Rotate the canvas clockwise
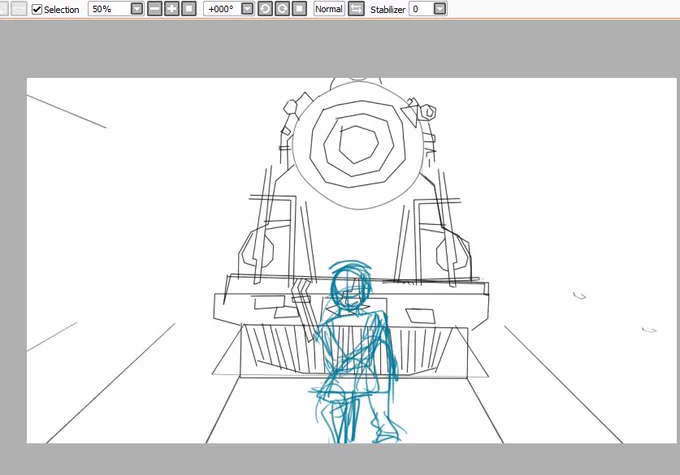The image size is (680, 475). pos(282,9)
